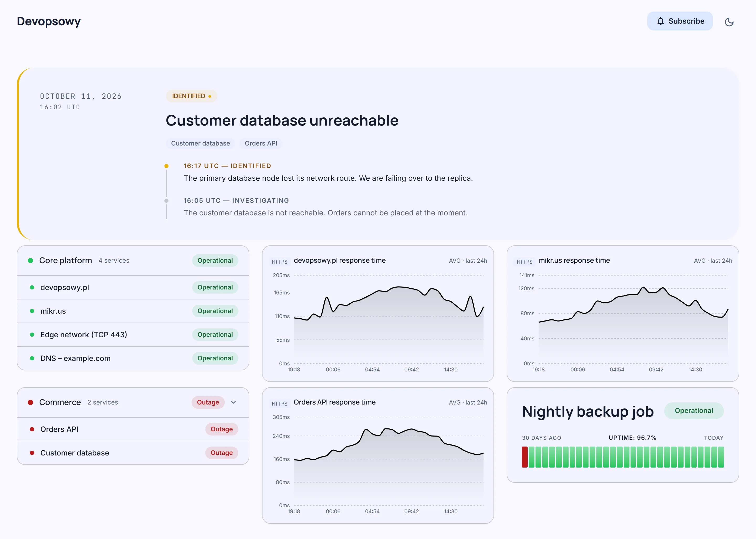The height and width of the screenshot is (539, 756).
Task: Click the yellow timeline dot for 16:17 update
Action: pyautogui.click(x=166, y=166)
